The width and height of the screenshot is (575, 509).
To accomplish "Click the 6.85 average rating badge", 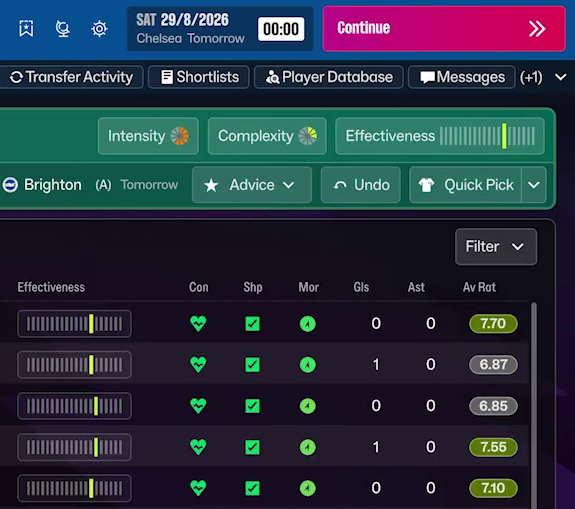I will click(493, 406).
